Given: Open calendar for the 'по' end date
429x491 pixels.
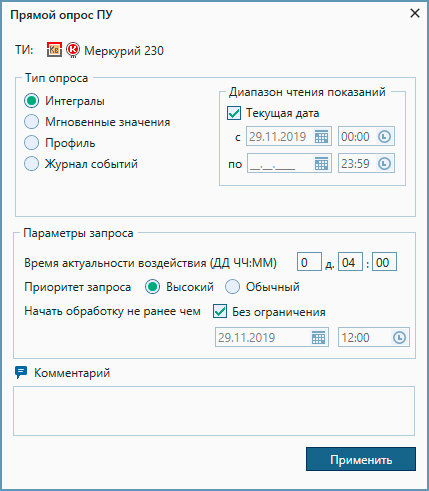Looking at the screenshot, I should click(x=321, y=164).
